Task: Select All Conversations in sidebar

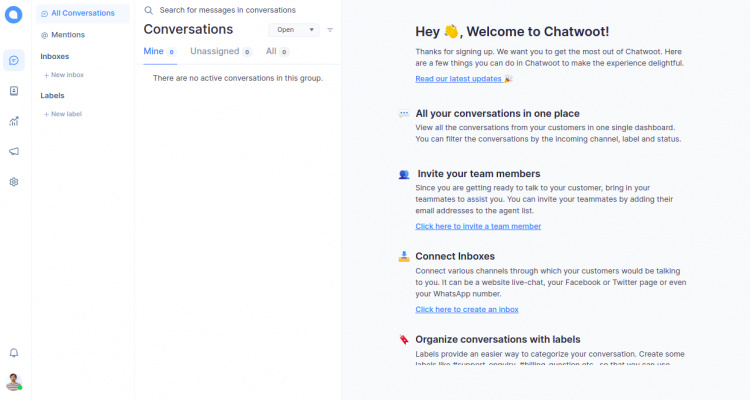Action: (82, 13)
